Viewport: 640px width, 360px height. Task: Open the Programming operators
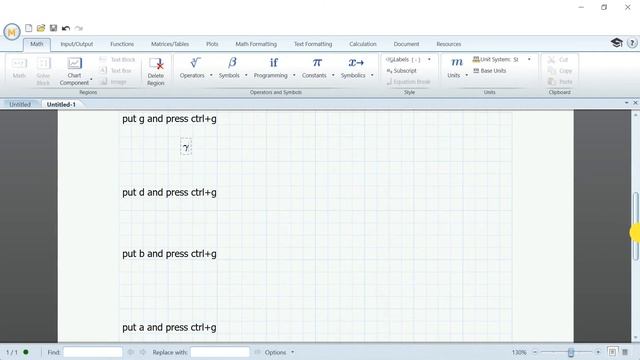tap(271, 67)
